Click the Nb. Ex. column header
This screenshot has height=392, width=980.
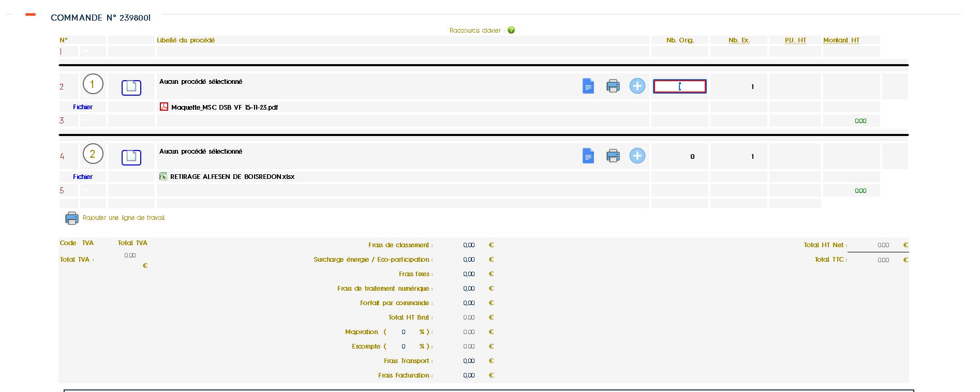[x=739, y=40]
